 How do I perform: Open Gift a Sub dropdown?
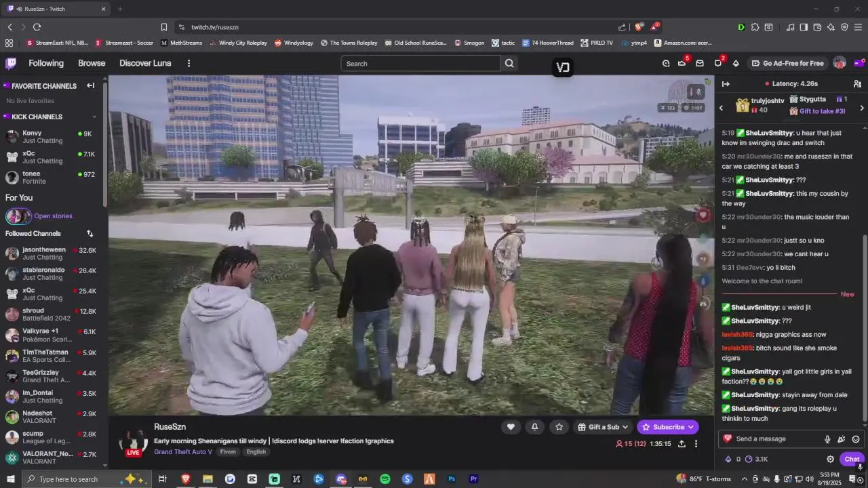point(603,427)
